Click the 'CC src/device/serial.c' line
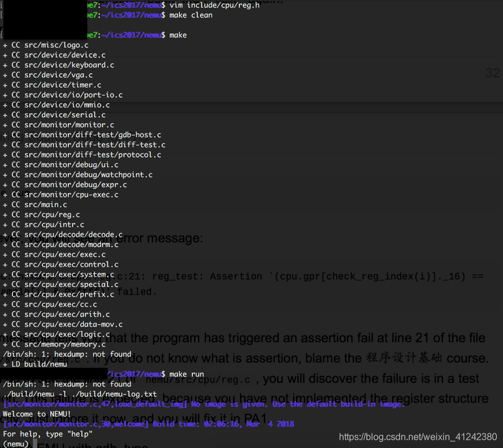Image resolution: width=503 pixels, height=448 pixels. point(54,114)
